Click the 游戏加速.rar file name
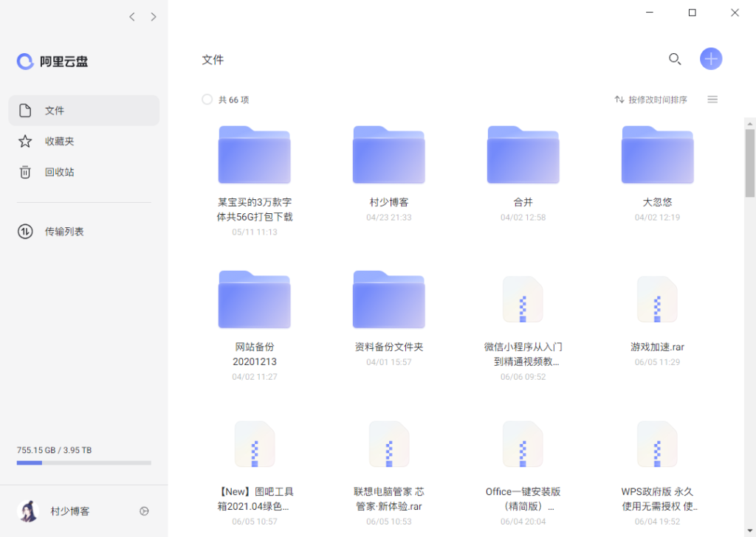 (x=657, y=347)
